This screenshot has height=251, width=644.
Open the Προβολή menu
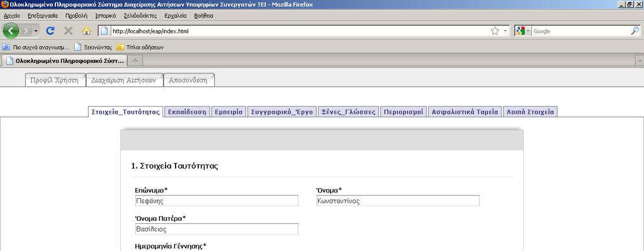point(76,16)
